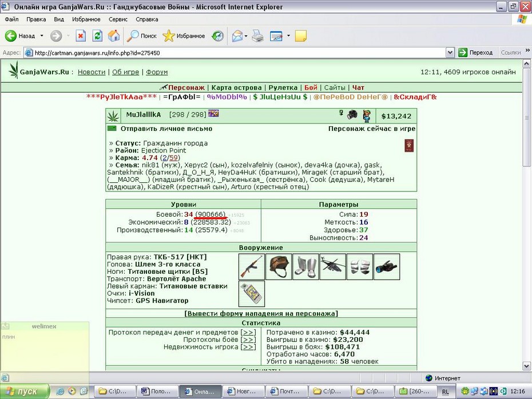Click the Home page toolbar icon
Viewport: 532px width, 399px height.
114,35
